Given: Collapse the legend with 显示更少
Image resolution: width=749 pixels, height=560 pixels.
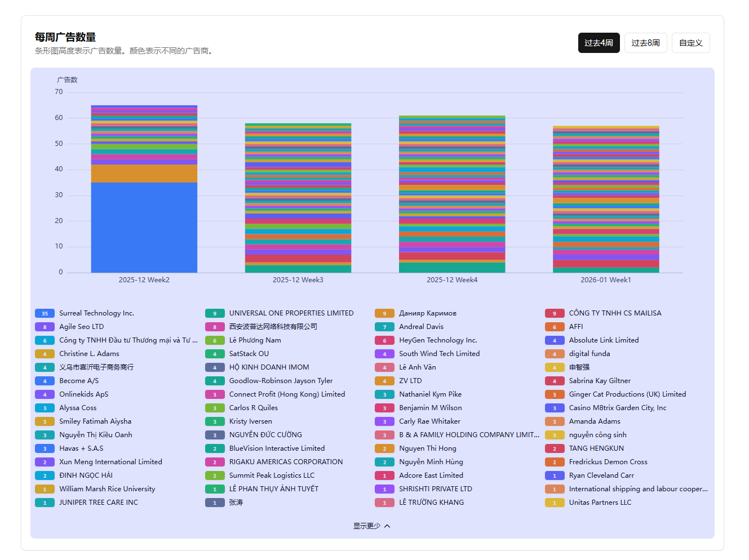Looking at the screenshot, I should [x=367, y=526].
